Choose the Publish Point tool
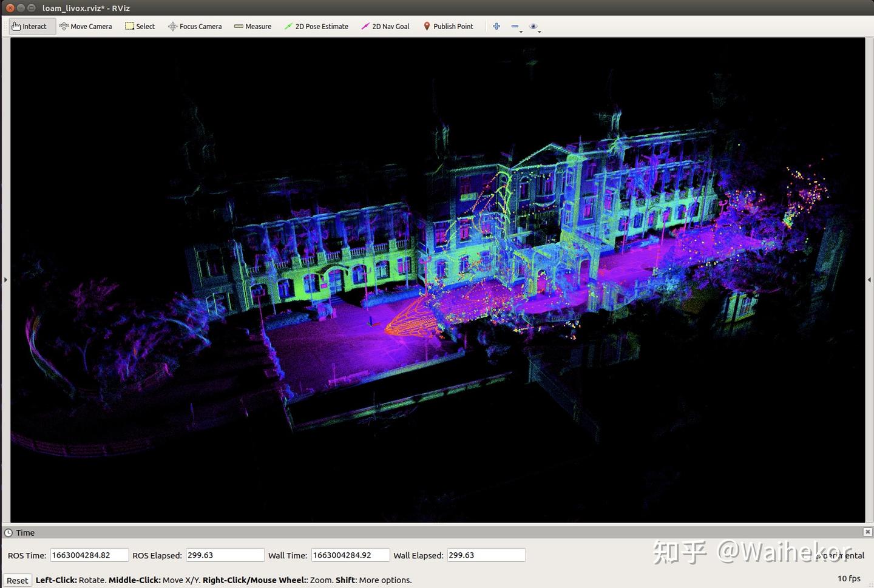The image size is (874, 588). (x=448, y=26)
